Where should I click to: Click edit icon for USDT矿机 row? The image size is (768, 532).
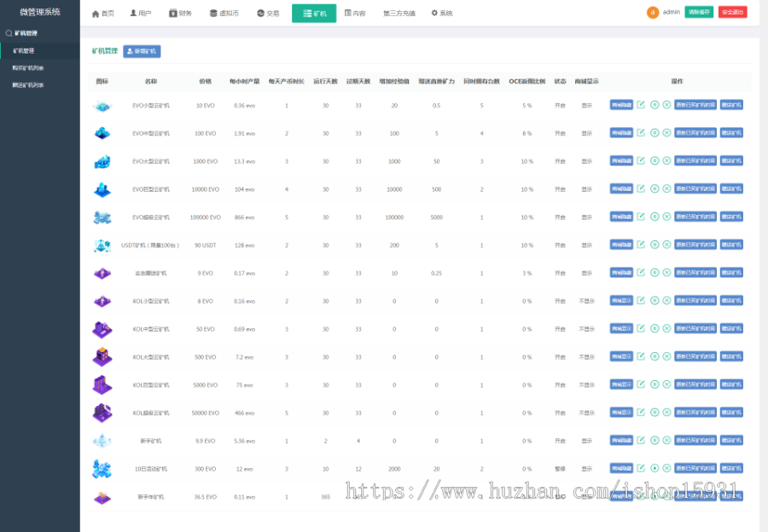[x=641, y=245]
